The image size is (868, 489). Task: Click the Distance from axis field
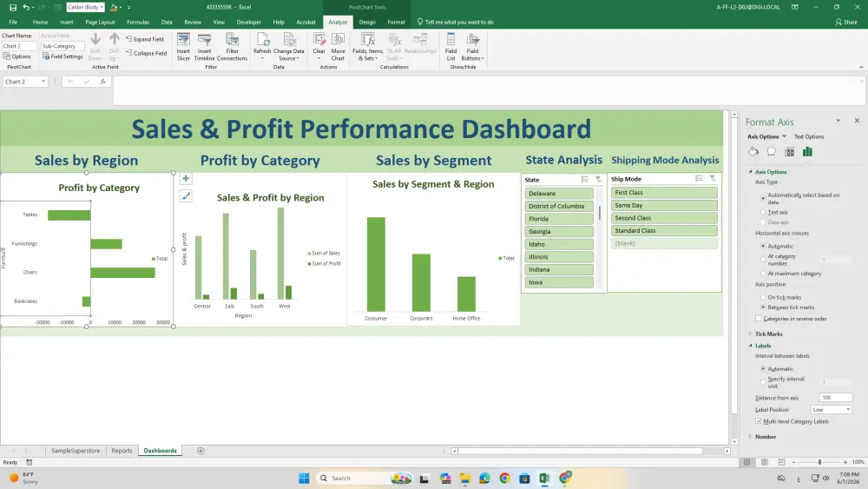click(835, 398)
